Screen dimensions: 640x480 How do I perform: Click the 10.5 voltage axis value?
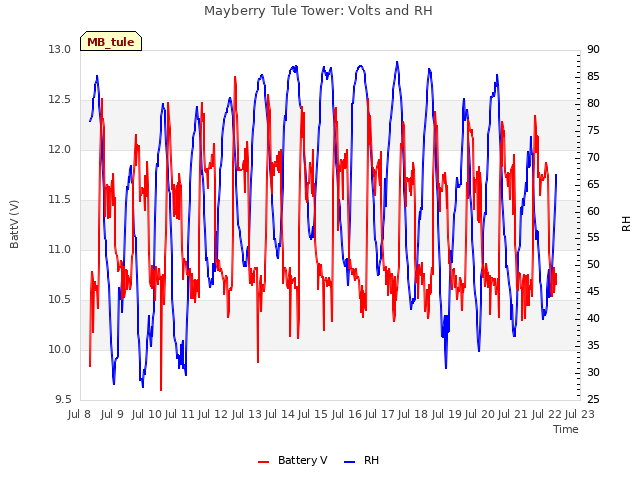[60, 300]
